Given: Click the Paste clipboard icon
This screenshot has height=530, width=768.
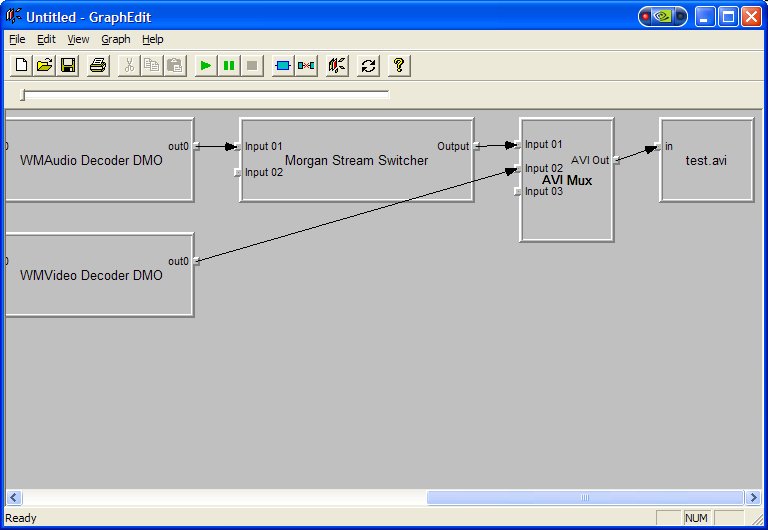Looking at the screenshot, I should pos(175,65).
